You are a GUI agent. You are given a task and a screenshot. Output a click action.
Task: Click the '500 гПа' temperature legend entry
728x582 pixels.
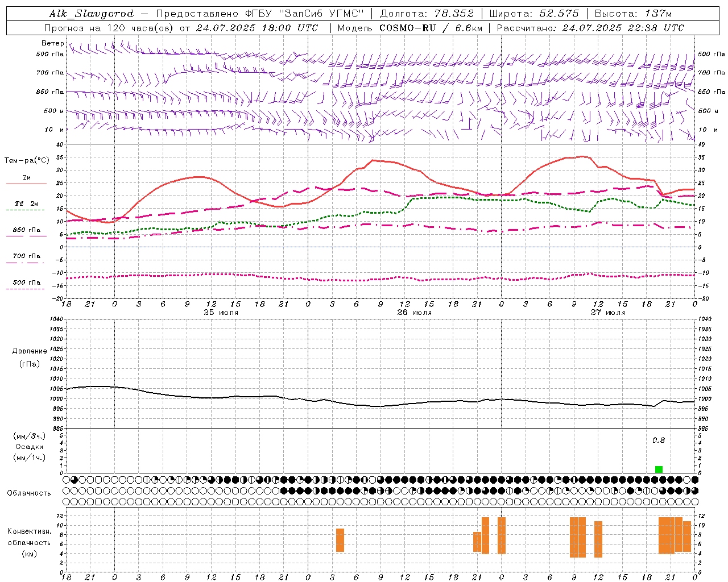(26, 282)
